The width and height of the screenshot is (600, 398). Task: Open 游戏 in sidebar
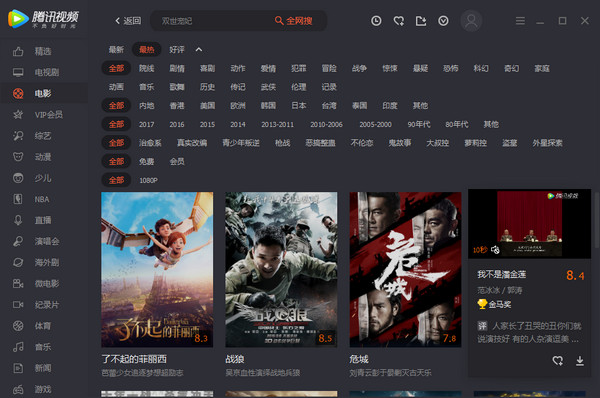[x=43, y=389]
